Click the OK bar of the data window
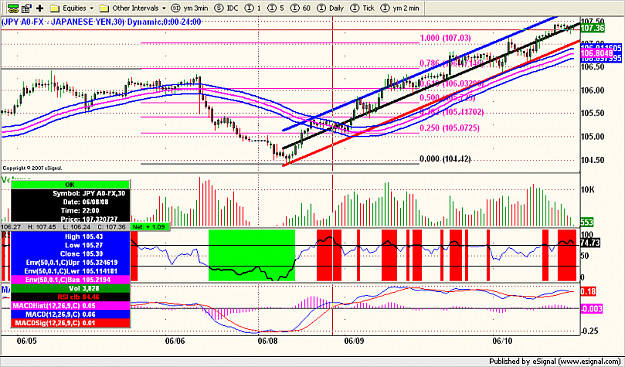Image resolution: width=625 pixels, height=367 pixels. (70, 184)
